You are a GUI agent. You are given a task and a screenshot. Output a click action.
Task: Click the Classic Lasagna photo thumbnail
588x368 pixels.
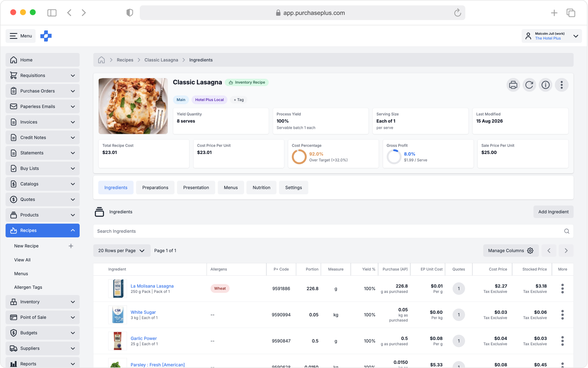click(x=133, y=106)
